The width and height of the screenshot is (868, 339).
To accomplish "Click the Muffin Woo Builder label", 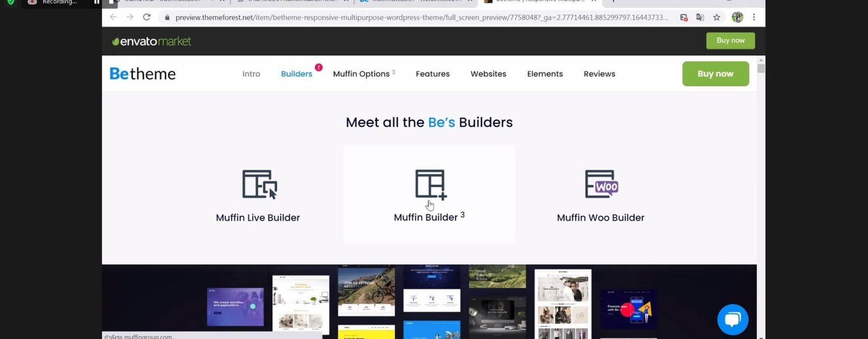I will click(600, 218).
